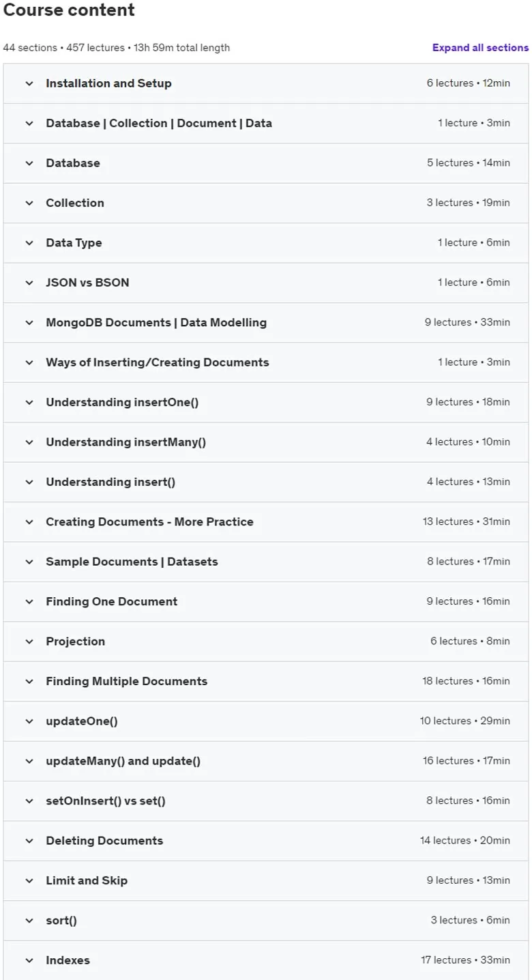Expand the Projection section chevron
Viewport: 532px width, 980px height.
(x=29, y=642)
